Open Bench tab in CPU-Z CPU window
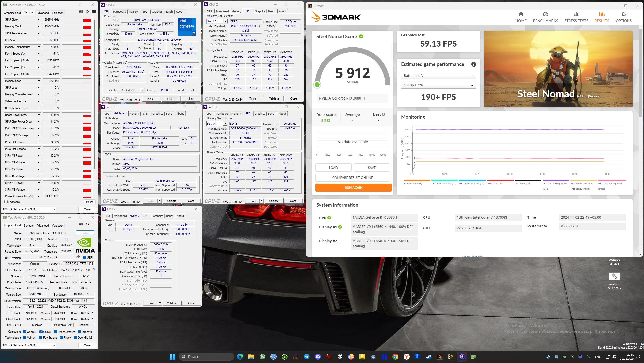This screenshot has height=363, width=644. pyautogui.click(x=169, y=12)
